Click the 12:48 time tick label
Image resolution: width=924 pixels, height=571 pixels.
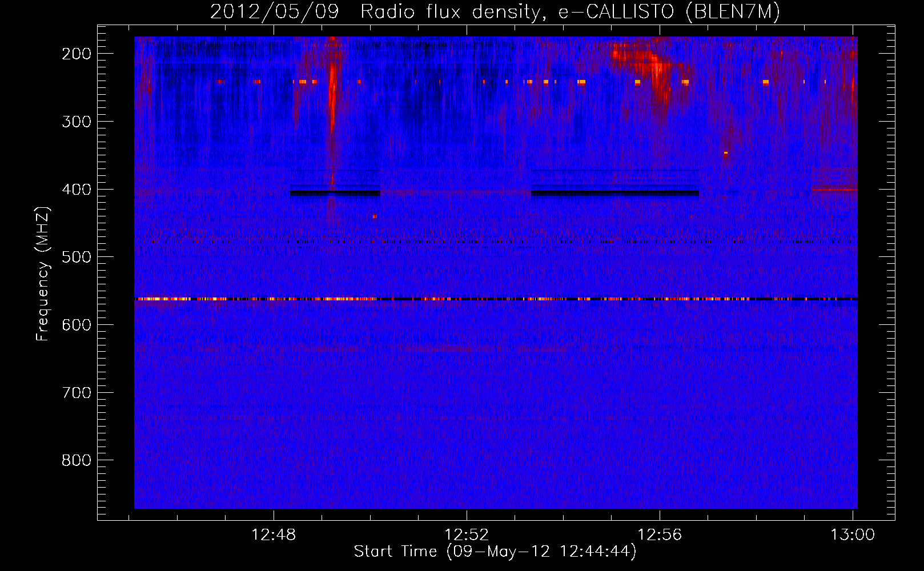point(274,535)
